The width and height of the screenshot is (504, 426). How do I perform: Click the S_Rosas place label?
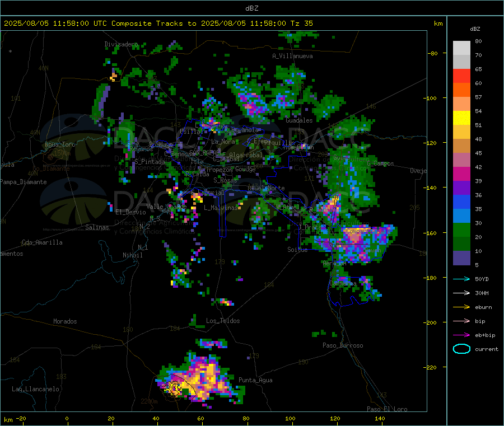[x=225, y=180]
